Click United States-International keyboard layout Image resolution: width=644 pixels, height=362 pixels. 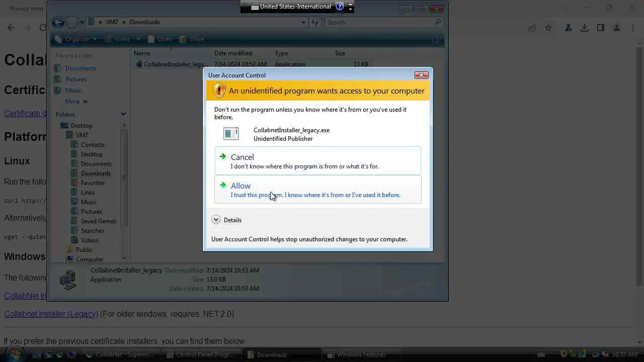(x=291, y=7)
